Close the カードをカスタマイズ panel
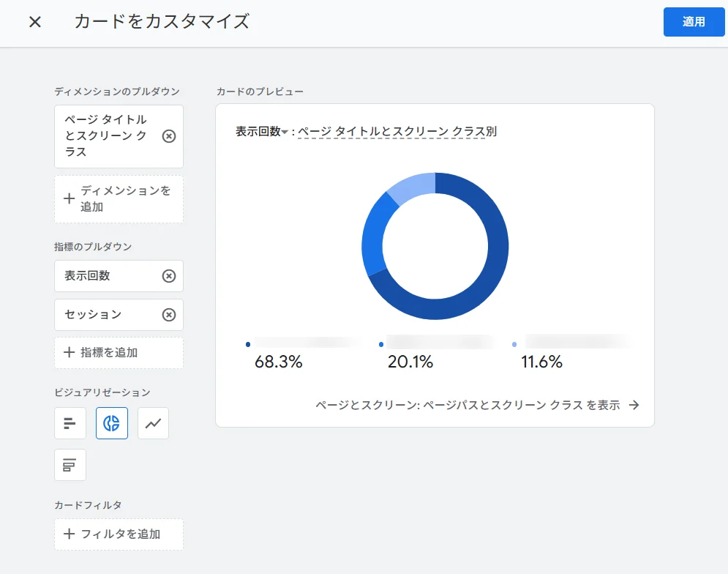Viewport: 728px width, 574px height. tap(35, 22)
